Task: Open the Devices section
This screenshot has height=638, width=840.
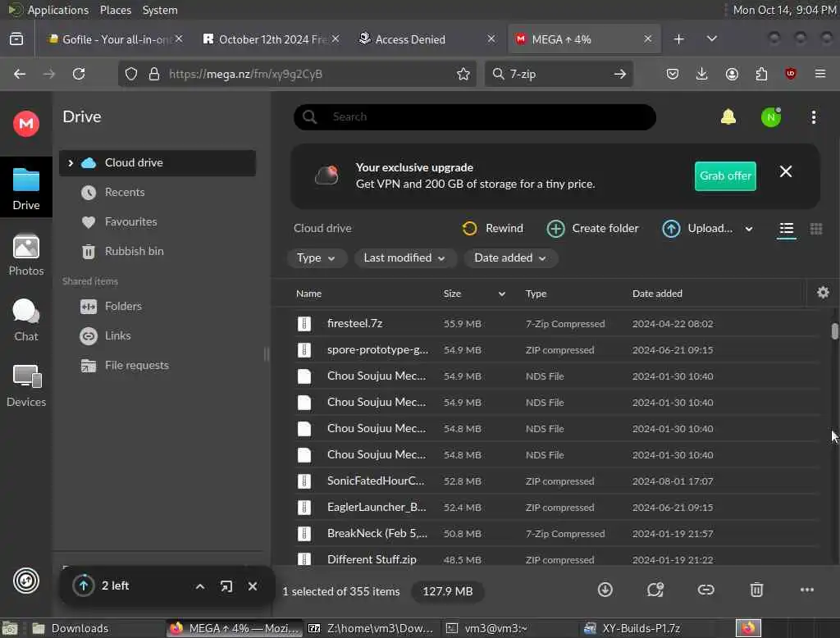Action: click(x=25, y=385)
